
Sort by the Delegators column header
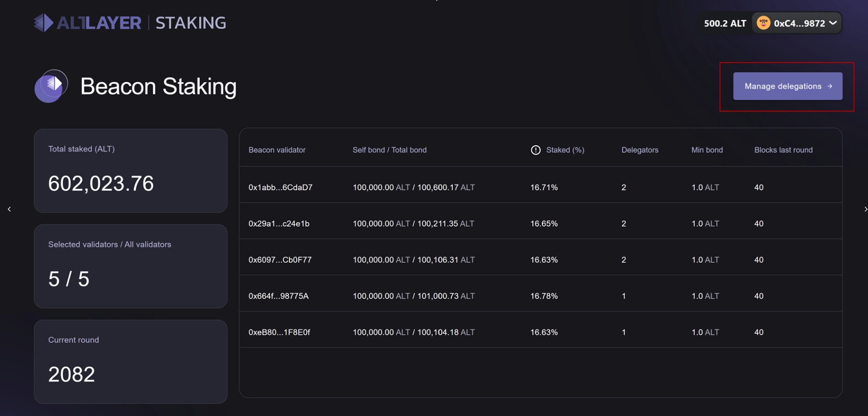tap(640, 150)
